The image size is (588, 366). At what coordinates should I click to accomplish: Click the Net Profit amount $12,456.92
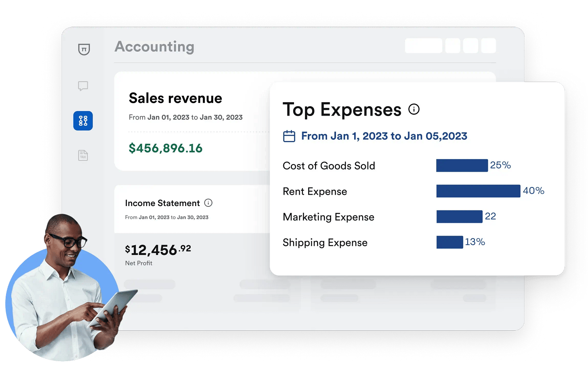(158, 250)
